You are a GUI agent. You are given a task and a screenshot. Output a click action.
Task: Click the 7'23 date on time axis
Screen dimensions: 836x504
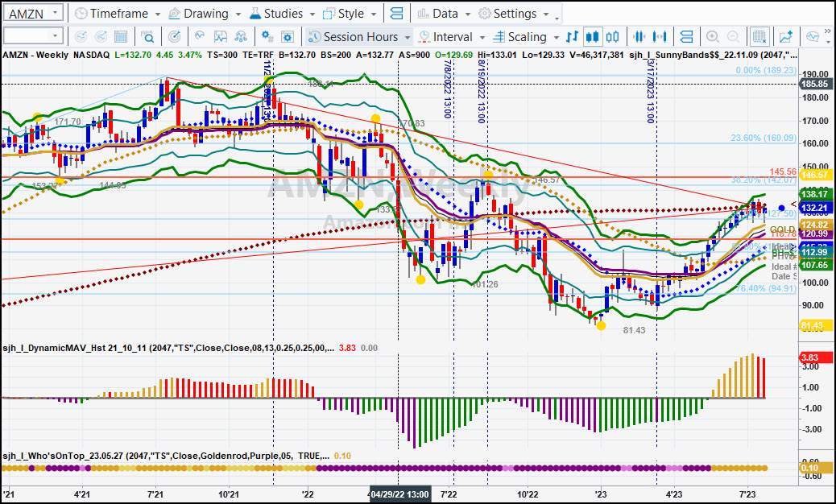747,494
